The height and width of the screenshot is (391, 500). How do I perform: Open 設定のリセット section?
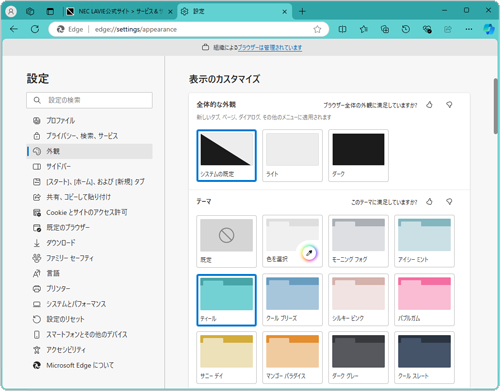tap(89, 319)
